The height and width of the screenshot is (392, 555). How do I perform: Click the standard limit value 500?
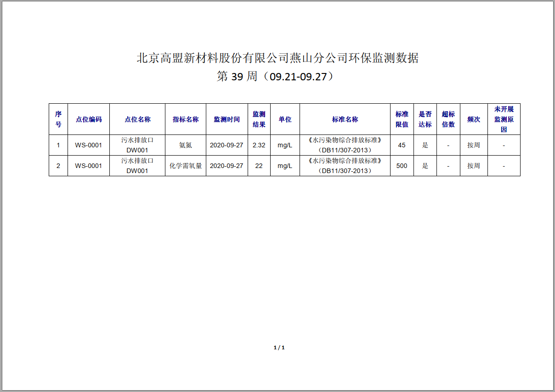click(x=402, y=166)
